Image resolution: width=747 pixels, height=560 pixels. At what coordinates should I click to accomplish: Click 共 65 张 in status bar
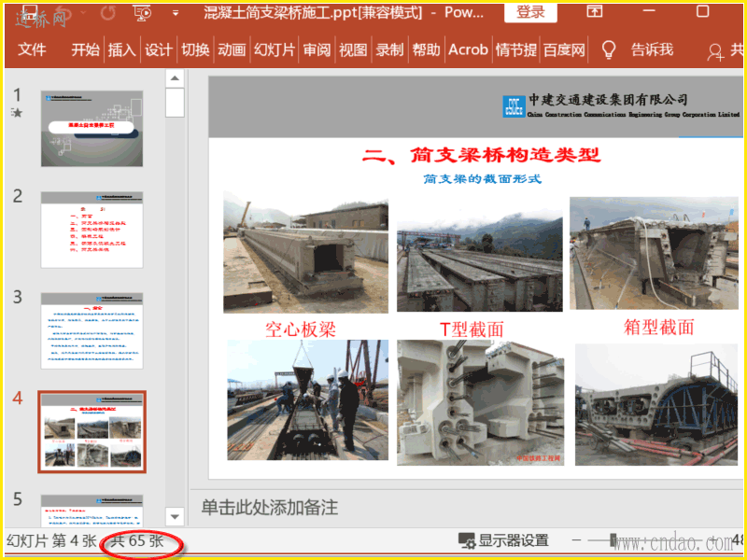pos(137,541)
